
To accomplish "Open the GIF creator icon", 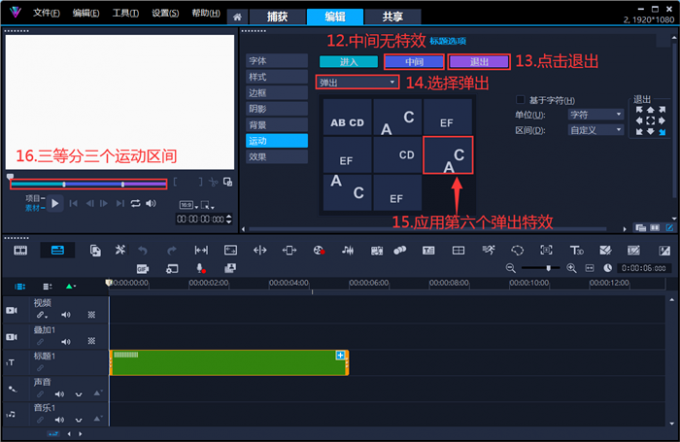I will 143,269.
